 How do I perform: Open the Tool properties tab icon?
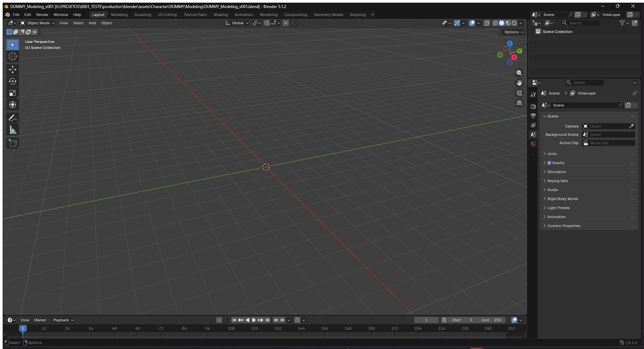(x=533, y=95)
